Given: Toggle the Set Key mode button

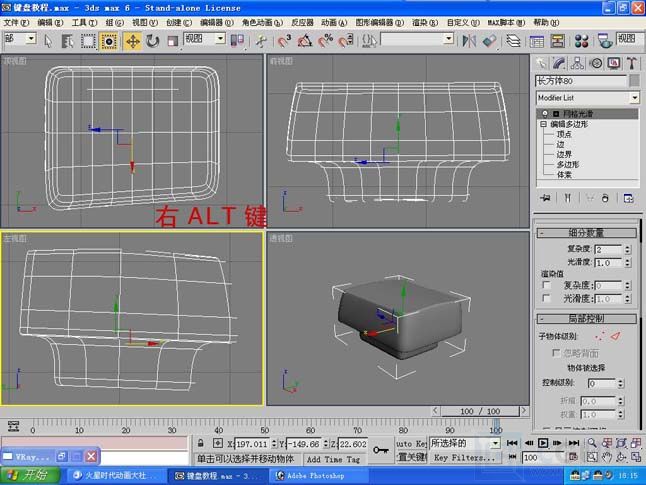Looking at the screenshot, I should [x=411, y=457].
